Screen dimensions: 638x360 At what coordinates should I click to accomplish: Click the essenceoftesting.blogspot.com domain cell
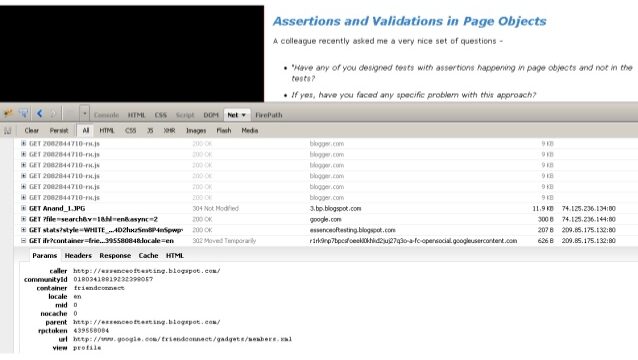pyautogui.click(x=352, y=230)
